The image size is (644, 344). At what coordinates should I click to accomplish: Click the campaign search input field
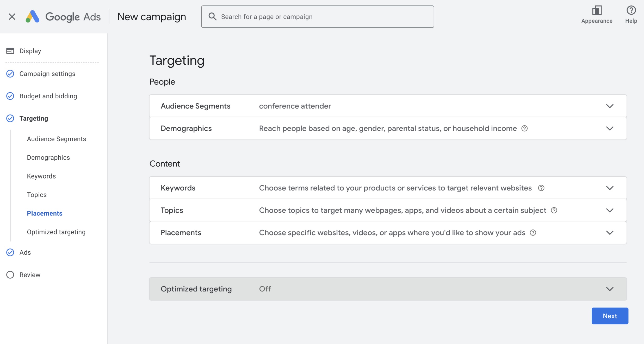coord(313,16)
